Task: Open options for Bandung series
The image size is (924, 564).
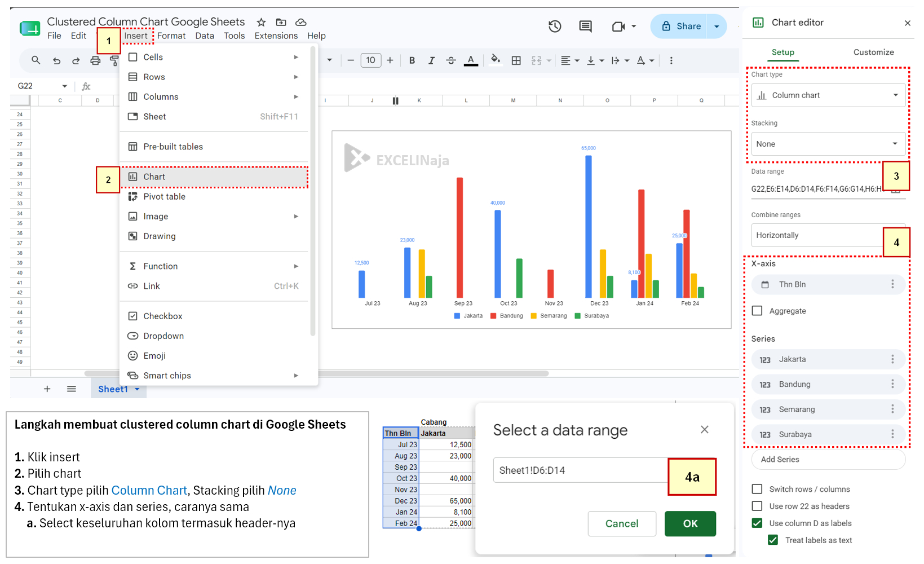Action: (x=892, y=384)
